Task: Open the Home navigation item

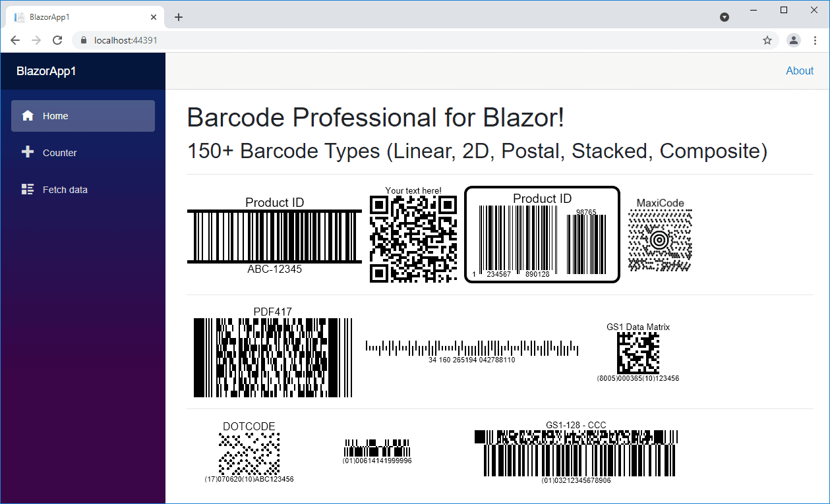Action: (83, 116)
